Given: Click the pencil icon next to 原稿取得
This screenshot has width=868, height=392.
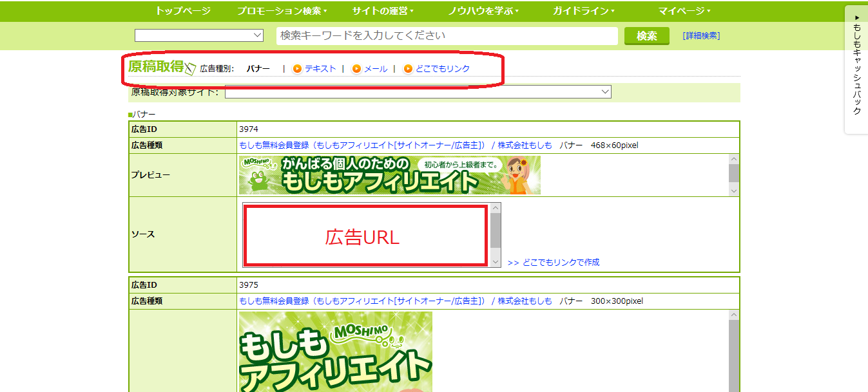Looking at the screenshot, I should [x=190, y=69].
